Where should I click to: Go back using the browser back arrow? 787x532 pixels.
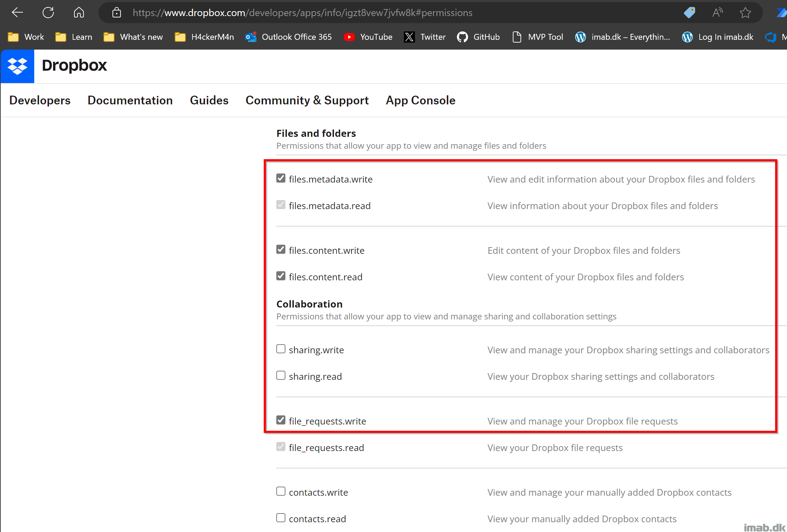click(x=17, y=13)
